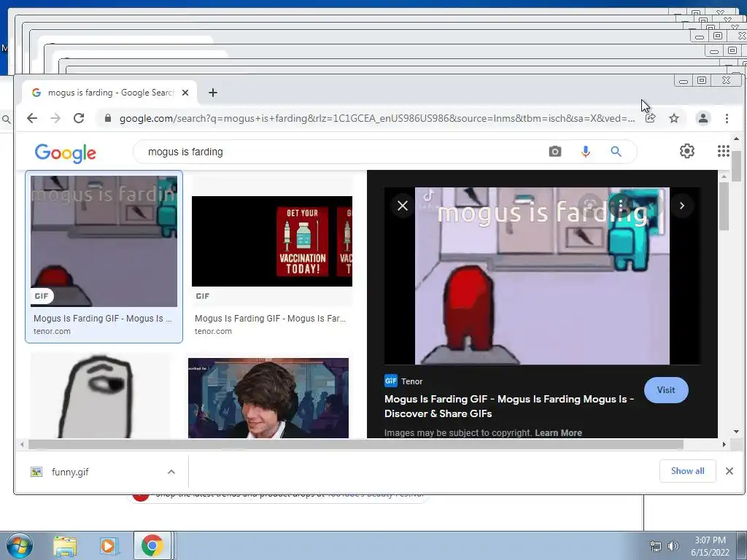Click the second result's 'Mogus Is Farding GIF' title
The width and height of the screenshot is (747, 560).
coord(270,318)
